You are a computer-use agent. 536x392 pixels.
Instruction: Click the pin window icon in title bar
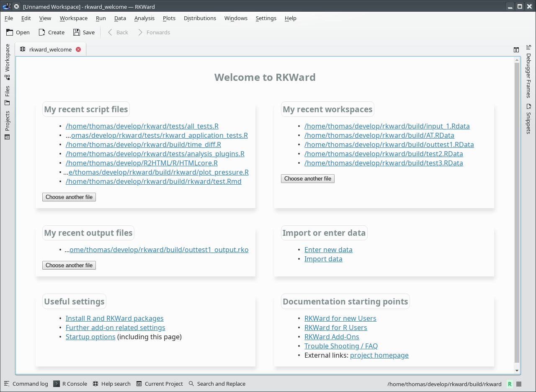tap(16, 6)
